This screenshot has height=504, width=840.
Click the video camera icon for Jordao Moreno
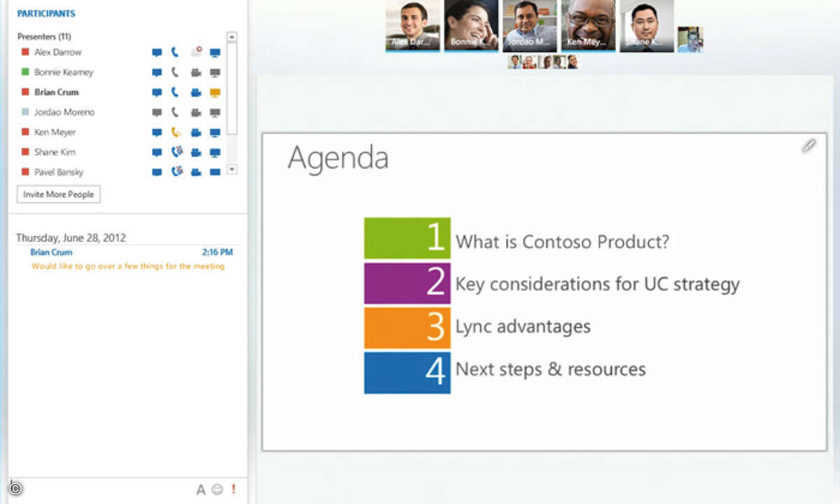point(196,112)
